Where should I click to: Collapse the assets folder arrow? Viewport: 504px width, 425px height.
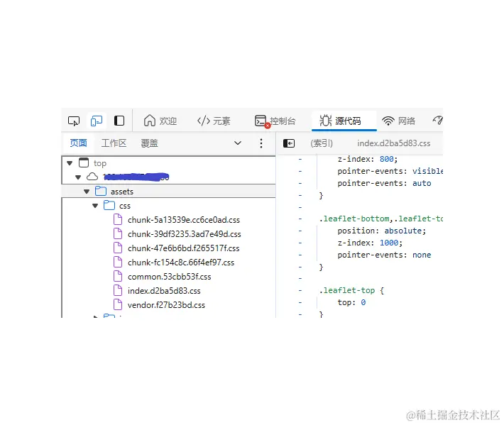[x=87, y=192]
